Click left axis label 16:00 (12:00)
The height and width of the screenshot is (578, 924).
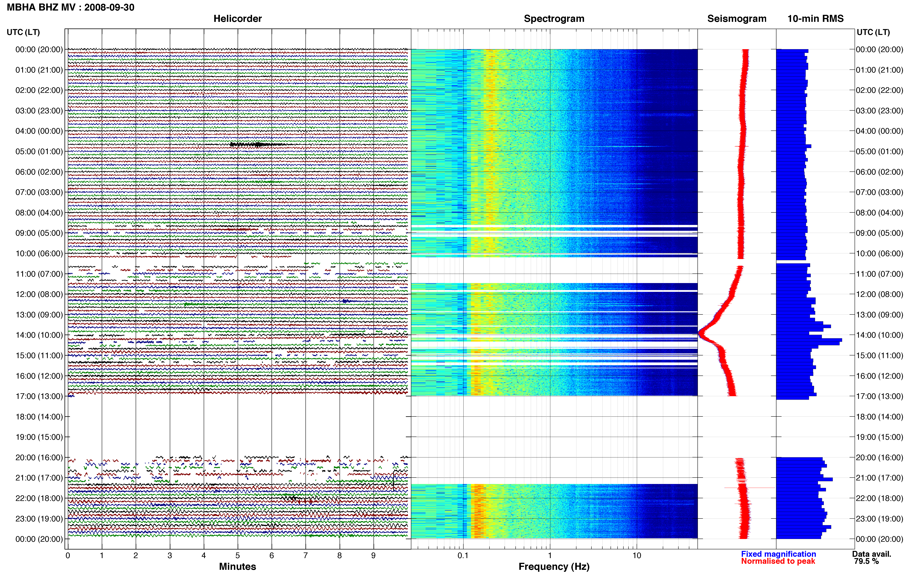pos(39,376)
